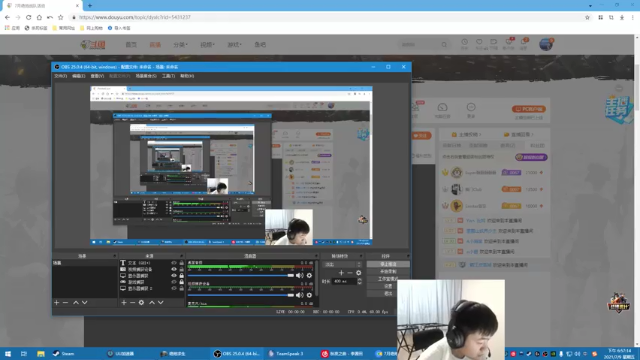Open the fourth Douyu nav dropdown
Image resolution: width=640 pixels, height=360 pixels.
[x=207, y=44]
